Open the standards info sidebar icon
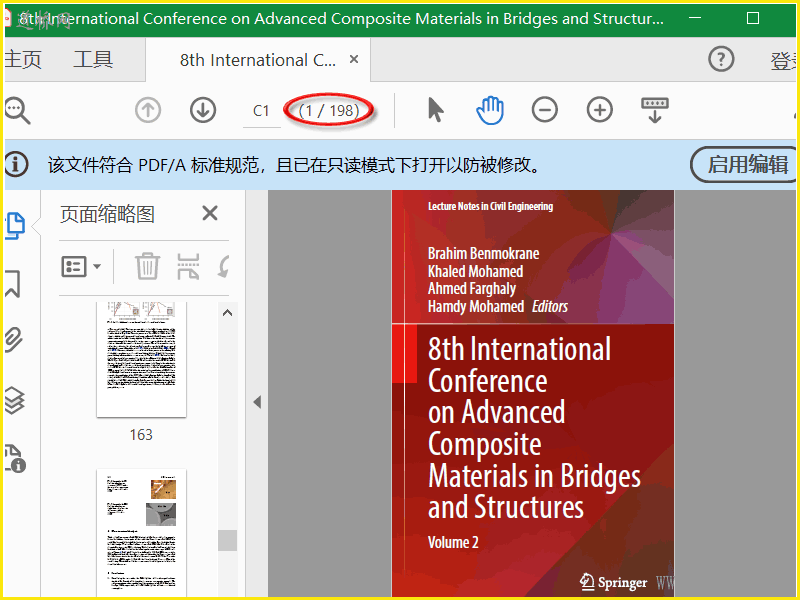 coord(15,458)
